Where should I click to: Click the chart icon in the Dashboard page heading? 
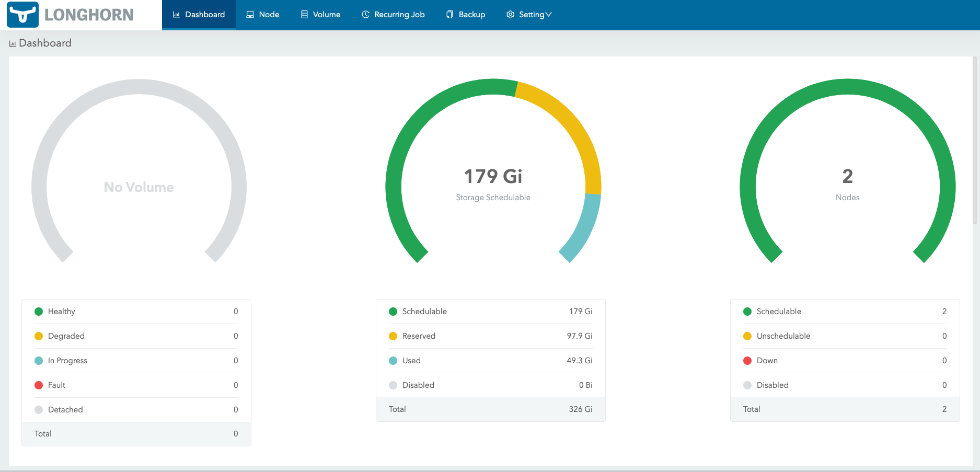click(13, 43)
